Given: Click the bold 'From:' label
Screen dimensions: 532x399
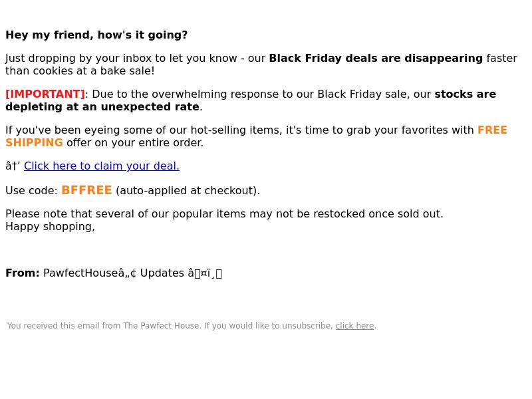Looking at the screenshot, I should click(x=23, y=273).
